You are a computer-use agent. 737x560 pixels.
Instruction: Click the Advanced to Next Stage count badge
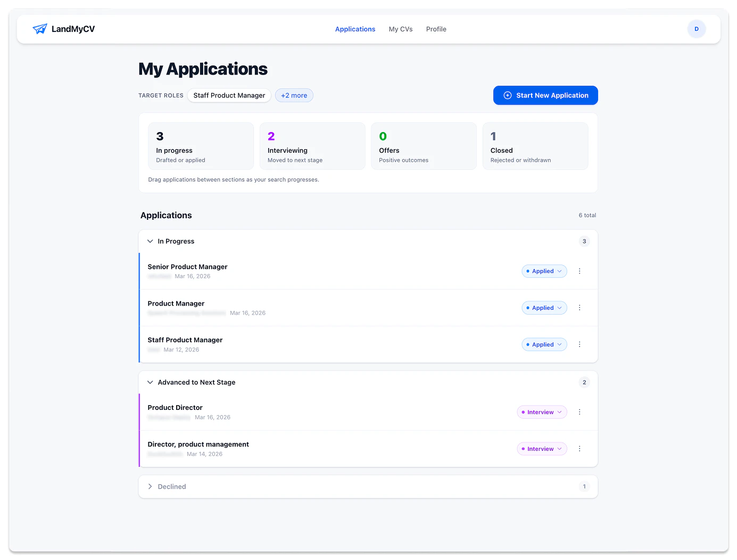click(x=584, y=382)
